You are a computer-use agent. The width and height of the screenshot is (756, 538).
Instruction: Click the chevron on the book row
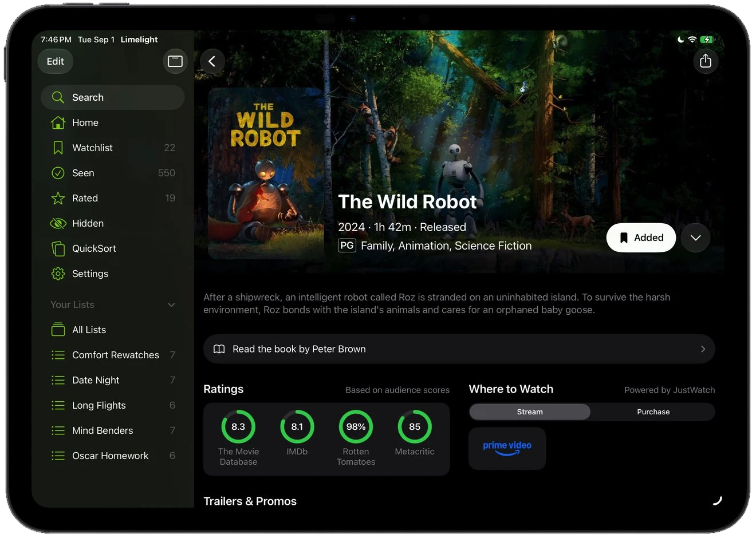coord(703,349)
